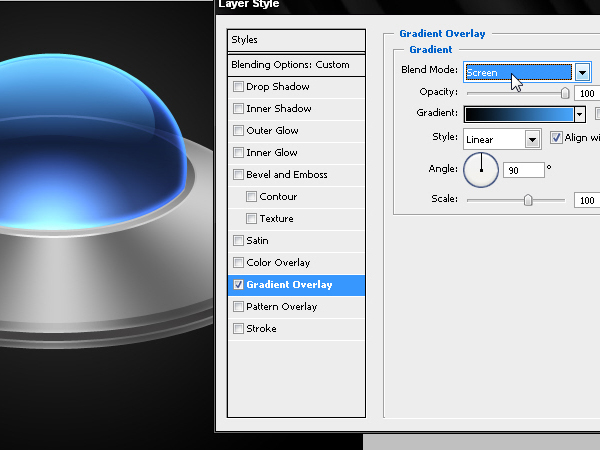This screenshot has height=450, width=600.
Task: Turn on the Satin checkbox
Action: (x=238, y=241)
